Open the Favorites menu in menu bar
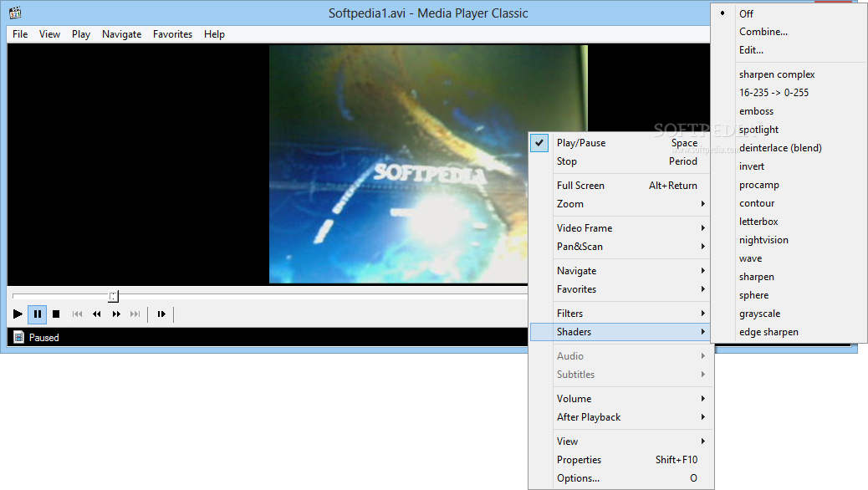 point(173,34)
